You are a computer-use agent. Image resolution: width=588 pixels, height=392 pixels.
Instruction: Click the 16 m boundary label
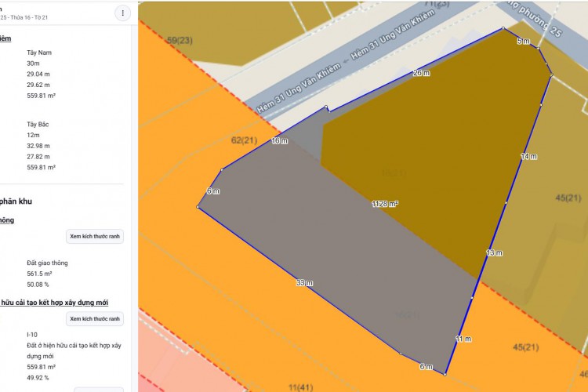(x=279, y=141)
